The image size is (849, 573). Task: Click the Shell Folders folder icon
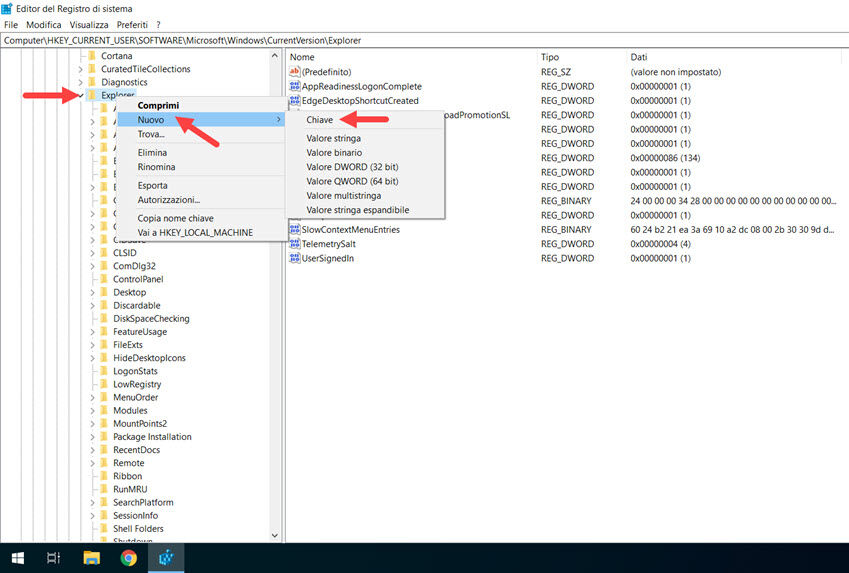point(103,528)
